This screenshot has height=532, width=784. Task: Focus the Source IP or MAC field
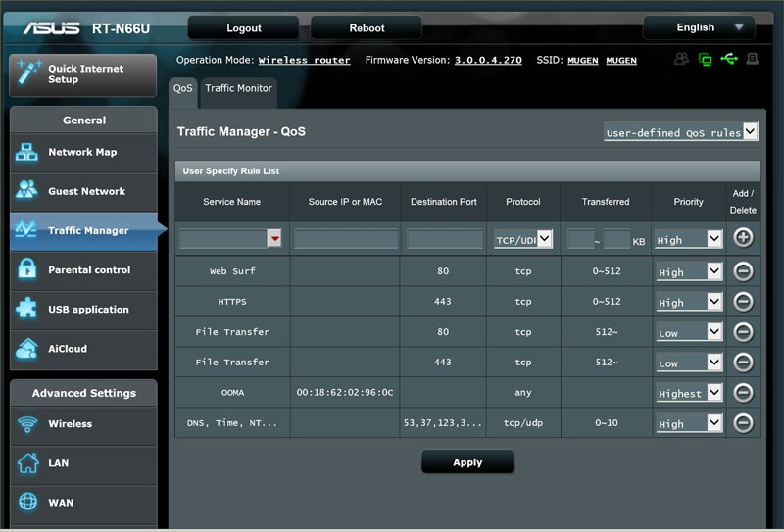(x=346, y=238)
